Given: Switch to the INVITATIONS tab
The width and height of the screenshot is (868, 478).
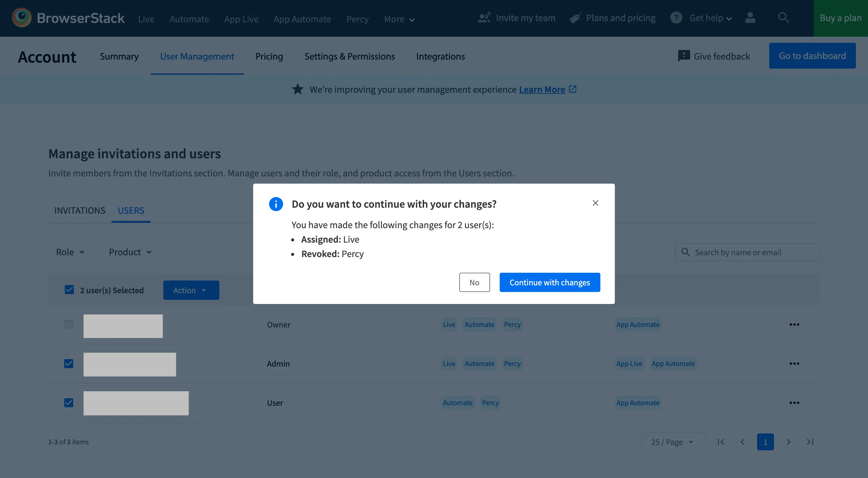Looking at the screenshot, I should pos(80,210).
